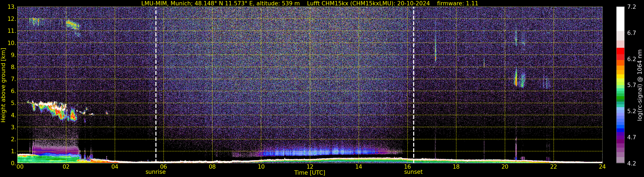Click the sunset dashed white vertical line
This screenshot has width=644, height=177.
(x=414, y=85)
